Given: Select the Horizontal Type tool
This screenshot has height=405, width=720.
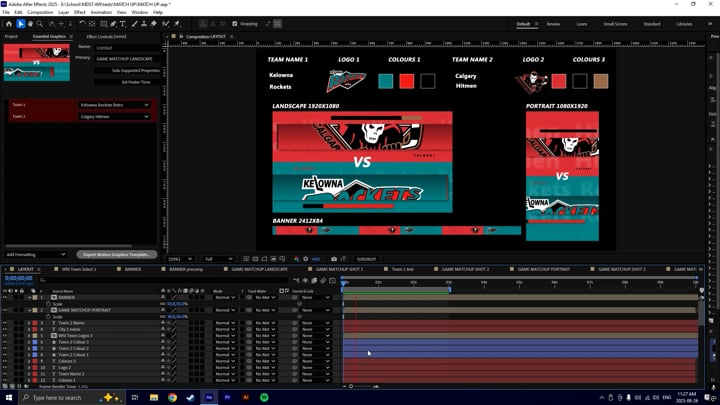Looking at the screenshot, I should pos(123,24).
